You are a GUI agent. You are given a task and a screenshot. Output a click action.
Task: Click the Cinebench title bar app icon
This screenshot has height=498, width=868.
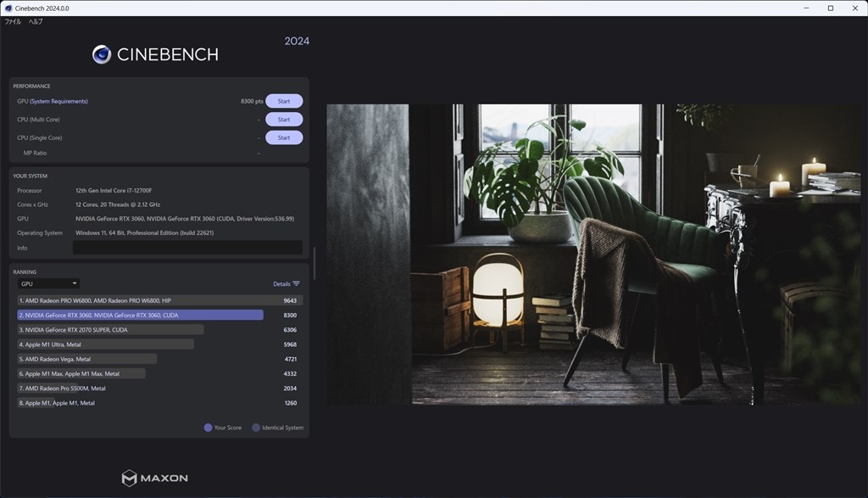(8, 8)
